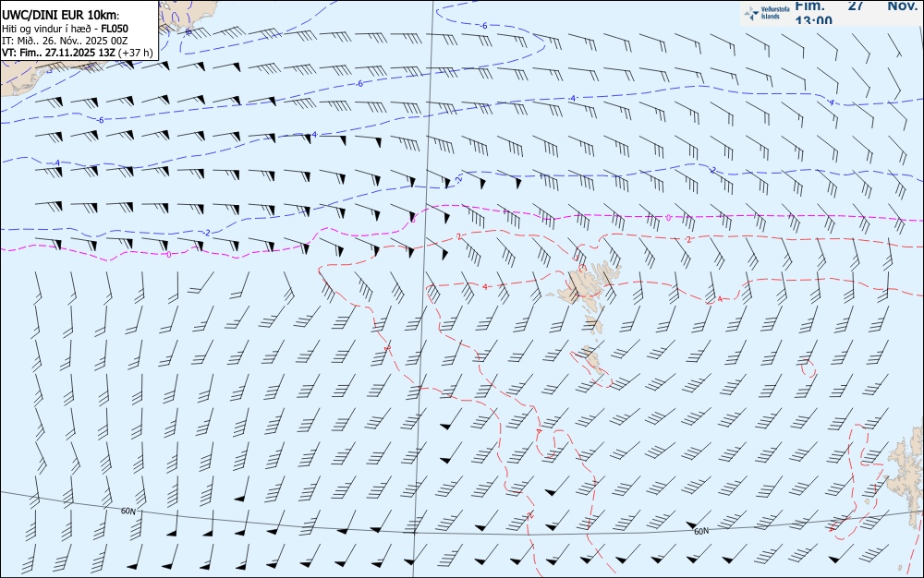Click the Veðurstofa Íslands logo icon
924x578 pixels.
(751, 13)
